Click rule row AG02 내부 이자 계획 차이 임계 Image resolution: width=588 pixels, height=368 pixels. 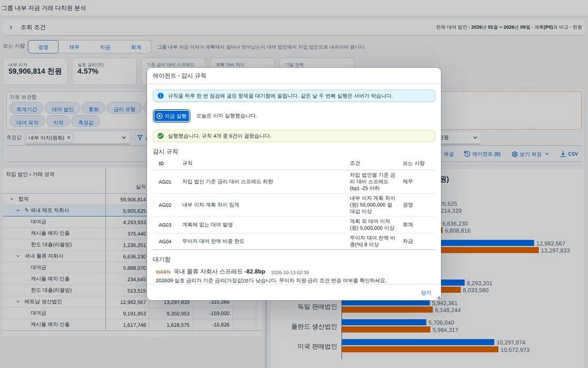click(294, 205)
